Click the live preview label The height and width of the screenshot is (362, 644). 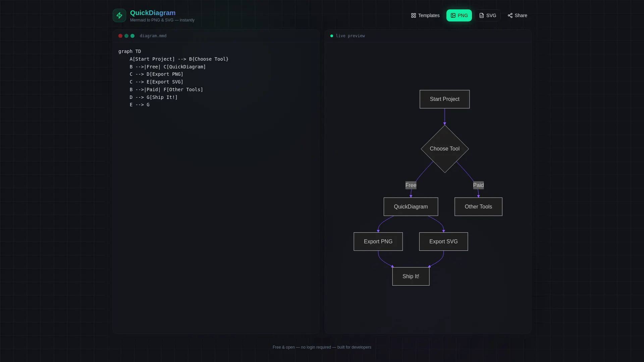click(x=350, y=36)
